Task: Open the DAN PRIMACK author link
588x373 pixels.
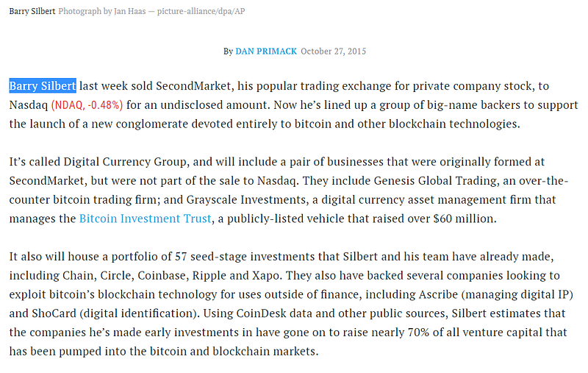Action: click(x=266, y=51)
